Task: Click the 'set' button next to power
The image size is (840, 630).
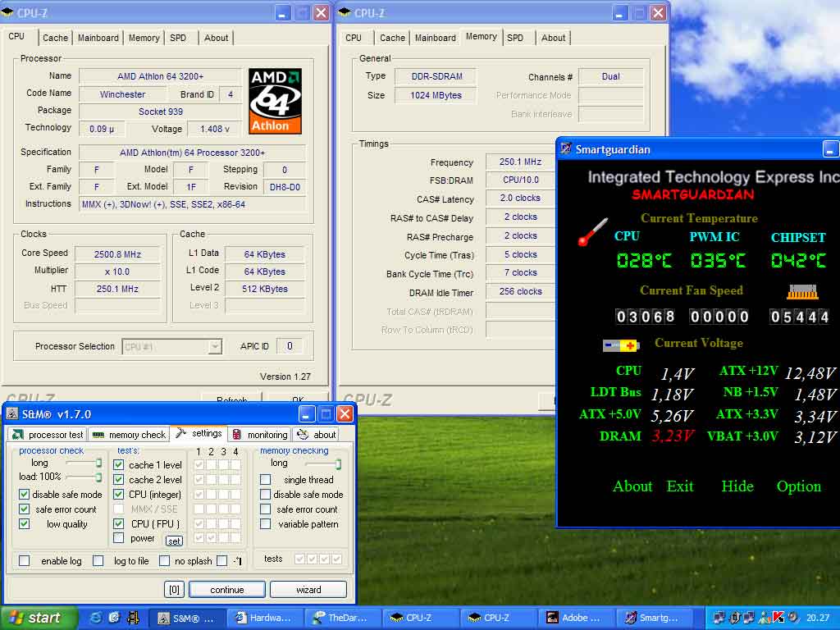Action: (x=174, y=541)
